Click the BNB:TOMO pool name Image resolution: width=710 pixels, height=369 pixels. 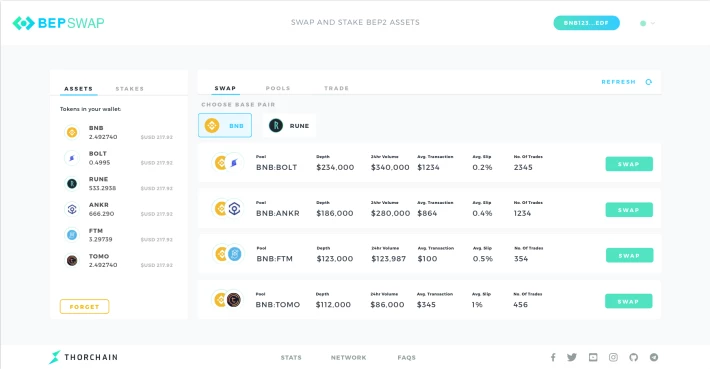278,305
